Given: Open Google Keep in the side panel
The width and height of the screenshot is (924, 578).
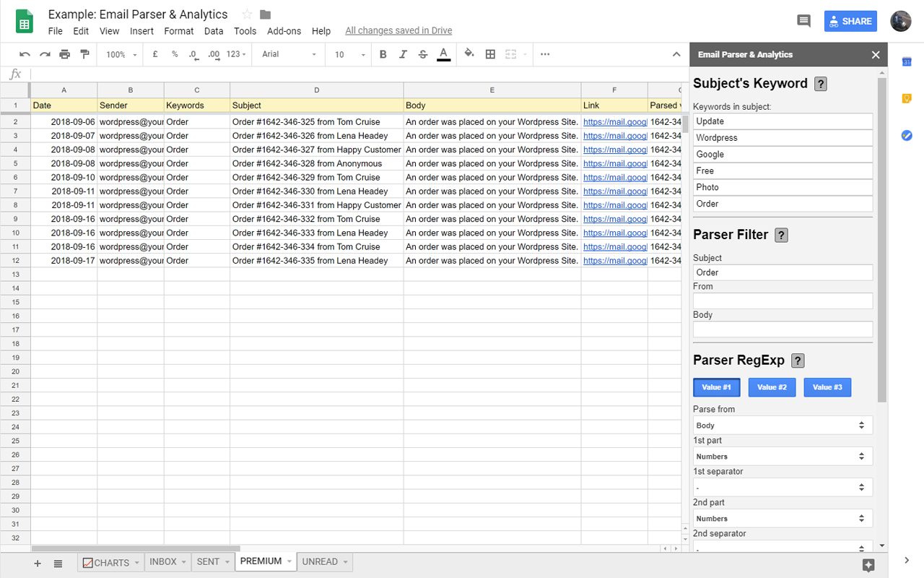Looking at the screenshot, I should [x=906, y=98].
